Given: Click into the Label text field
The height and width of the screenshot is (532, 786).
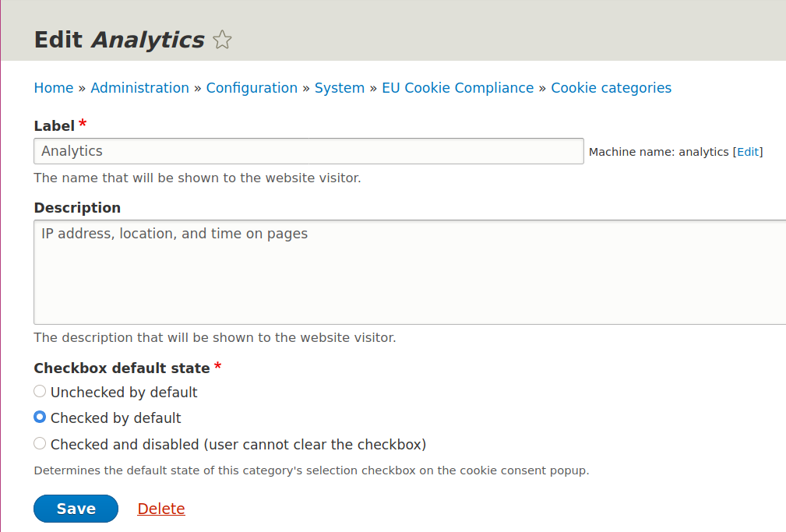Looking at the screenshot, I should 308,151.
